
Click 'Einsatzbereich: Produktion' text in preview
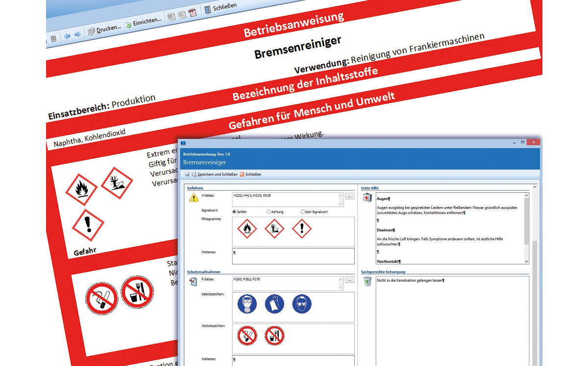point(102,107)
